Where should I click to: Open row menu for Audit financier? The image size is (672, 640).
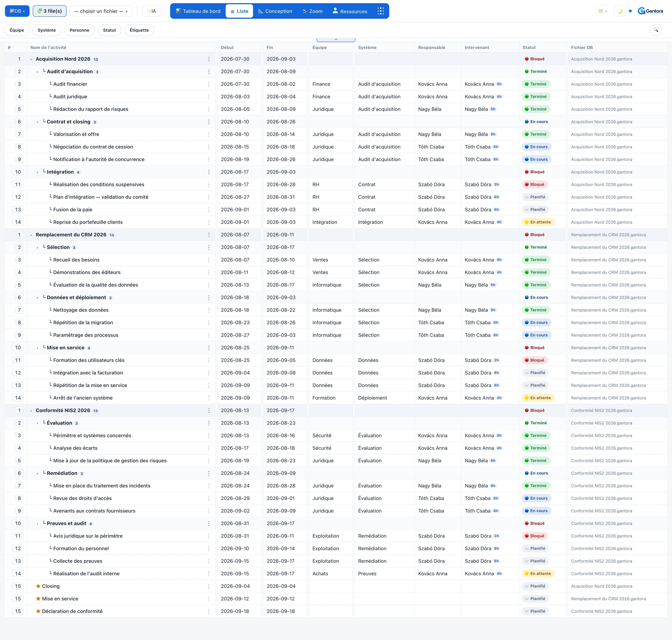click(x=209, y=84)
